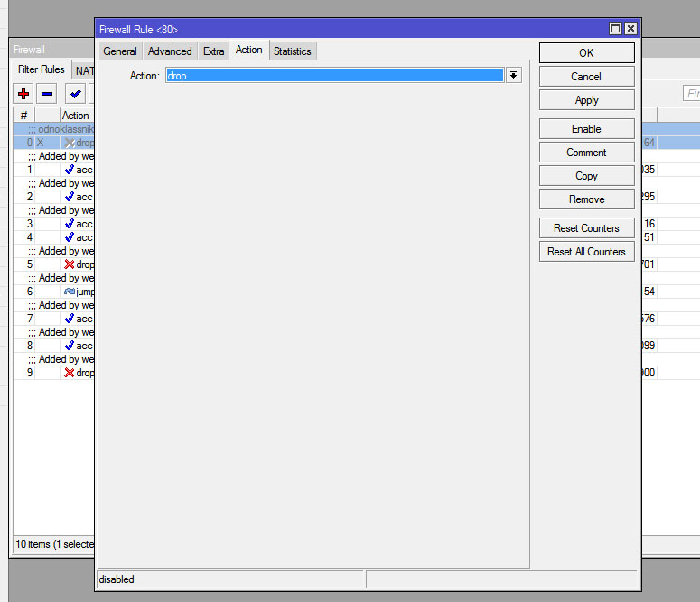This screenshot has width=700, height=602.
Task: Select the Filter Rules tab
Action: [42, 69]
